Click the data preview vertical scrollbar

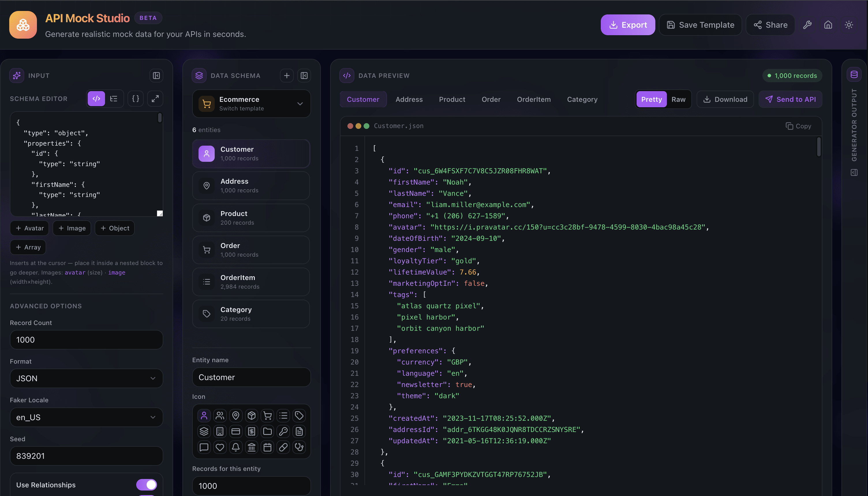[819, 147]
